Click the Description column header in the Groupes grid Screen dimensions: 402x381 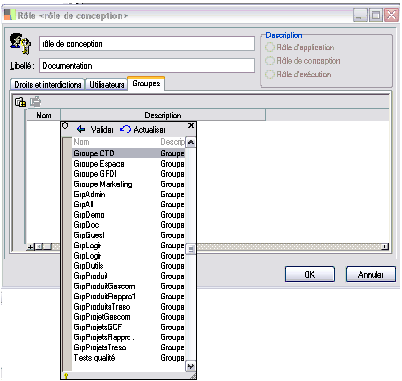pos(163,115)
